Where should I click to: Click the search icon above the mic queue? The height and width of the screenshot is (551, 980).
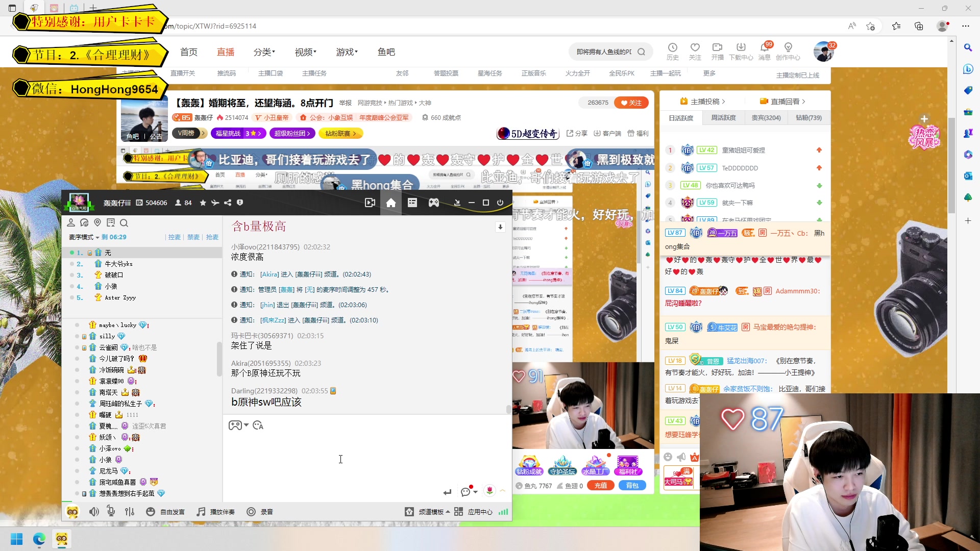click(124, 222)
